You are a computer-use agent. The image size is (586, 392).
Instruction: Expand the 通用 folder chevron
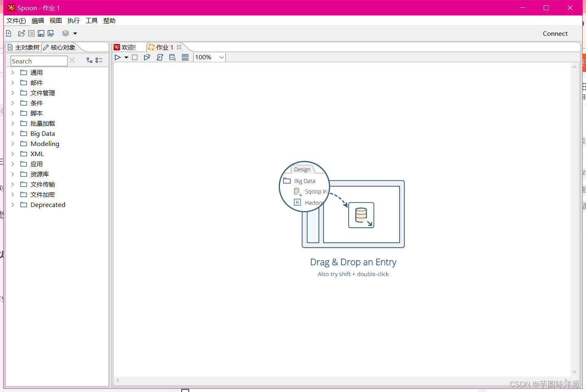point(13,72)
